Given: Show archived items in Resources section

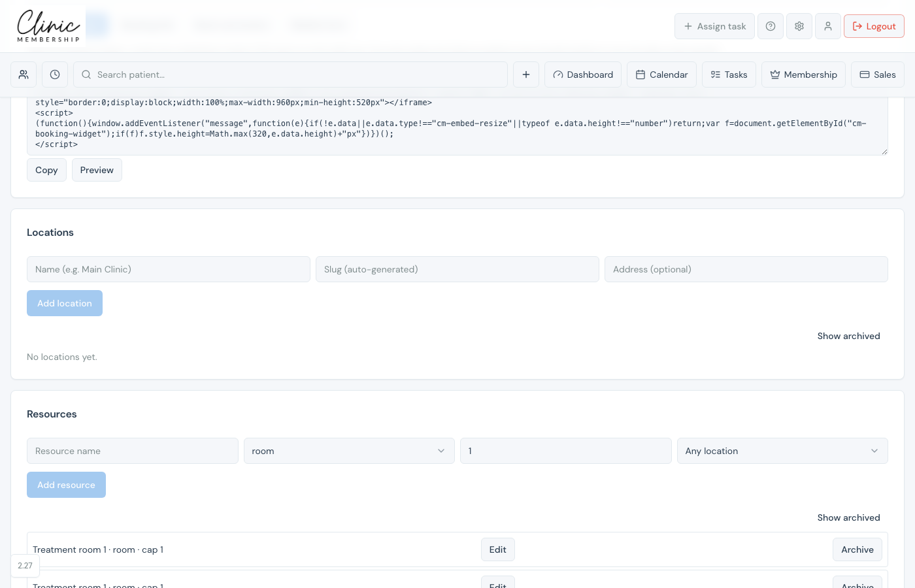Looking at the screenshot, I should [848, 517].
